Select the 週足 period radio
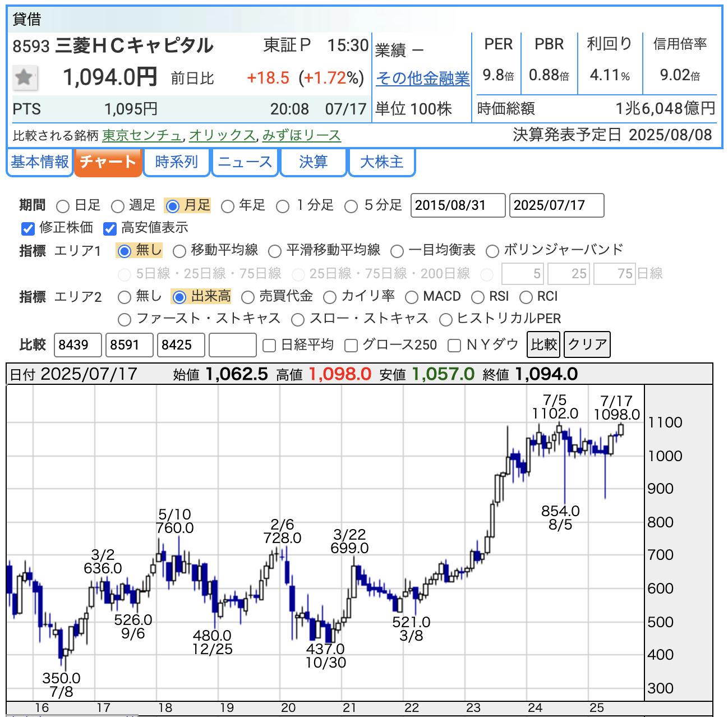Image resolution: width=728 pixels, height=717 pixels. click(117, 206)
